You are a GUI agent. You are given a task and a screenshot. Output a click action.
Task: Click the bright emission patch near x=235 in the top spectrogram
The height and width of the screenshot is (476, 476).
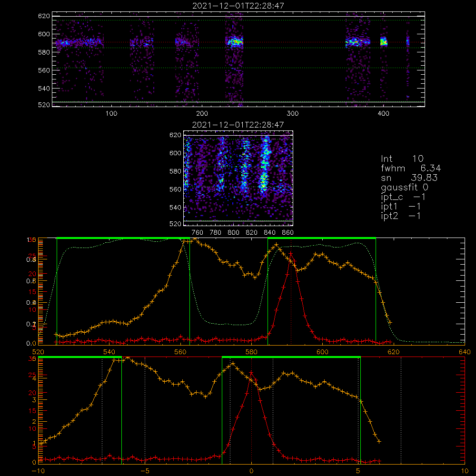tap(235, 41)
